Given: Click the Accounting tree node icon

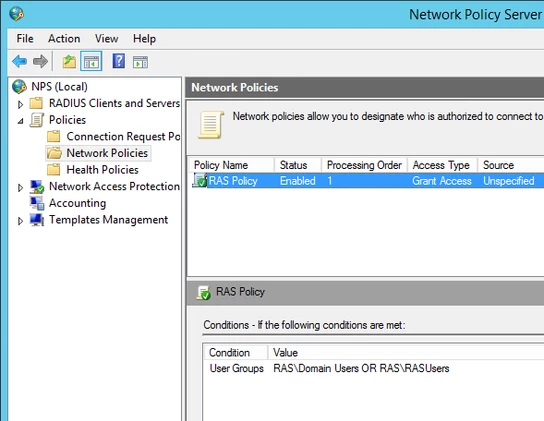Looking at the screenshot, I should click(x=37, y=203).
